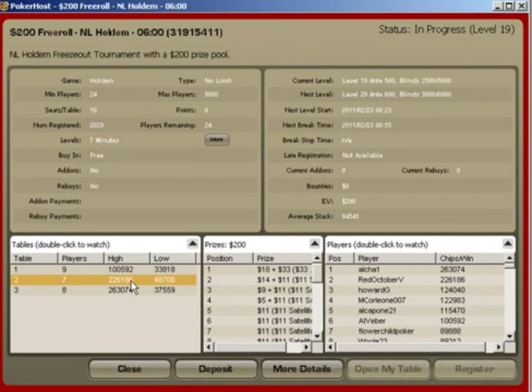Image resolution: width=532 pixels, height=392 pixels.
Task: Collapse the Players panel with its arrow
Action: pyautogui.click(x=507, y=244)
